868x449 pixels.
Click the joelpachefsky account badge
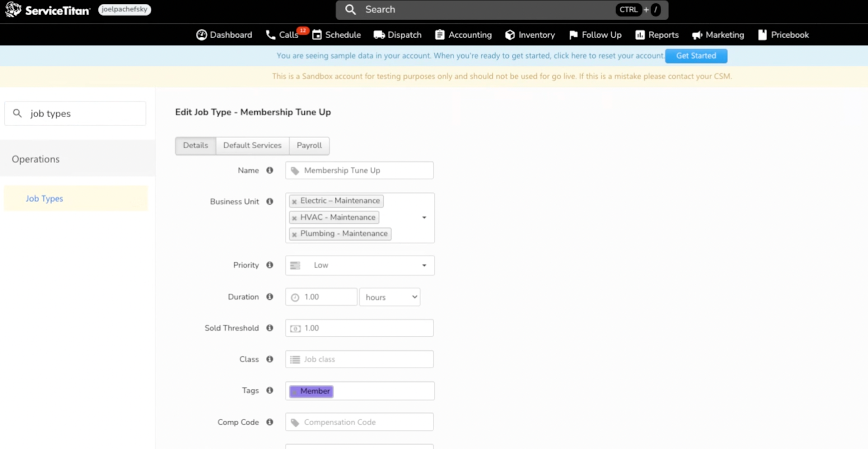124,9
